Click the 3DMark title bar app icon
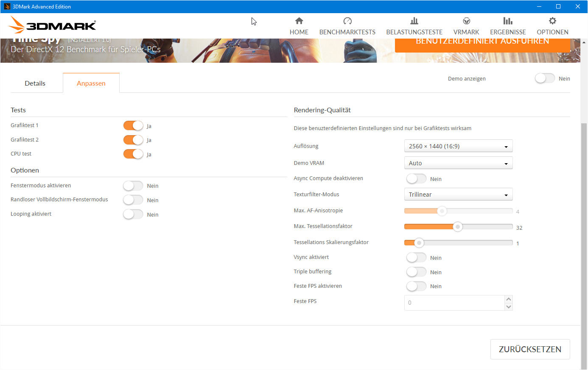This screenshot has height=370, width=588. [x=7, y=6]
